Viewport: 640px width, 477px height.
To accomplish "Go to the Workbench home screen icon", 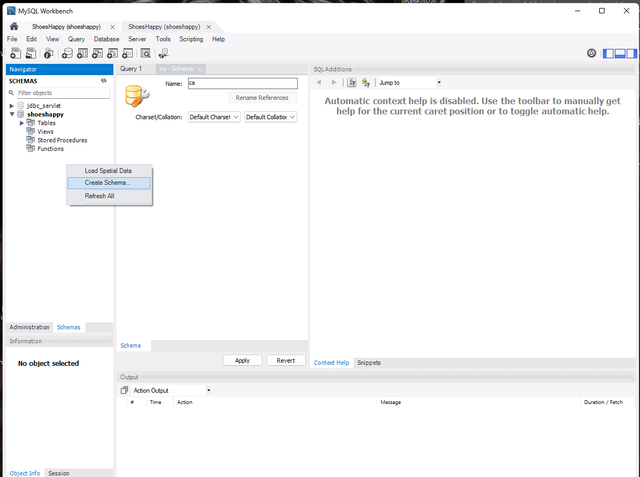I will click(x=14, y=27).
